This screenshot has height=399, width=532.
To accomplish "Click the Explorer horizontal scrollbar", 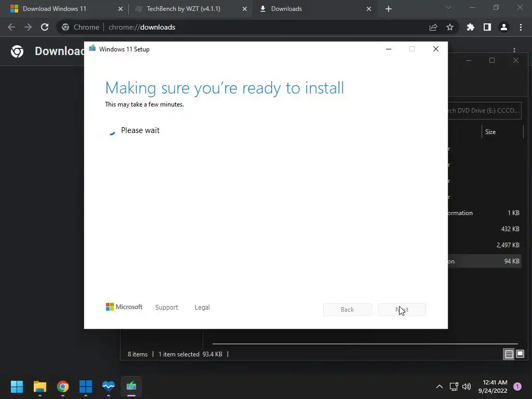I will tap(365, 344).
